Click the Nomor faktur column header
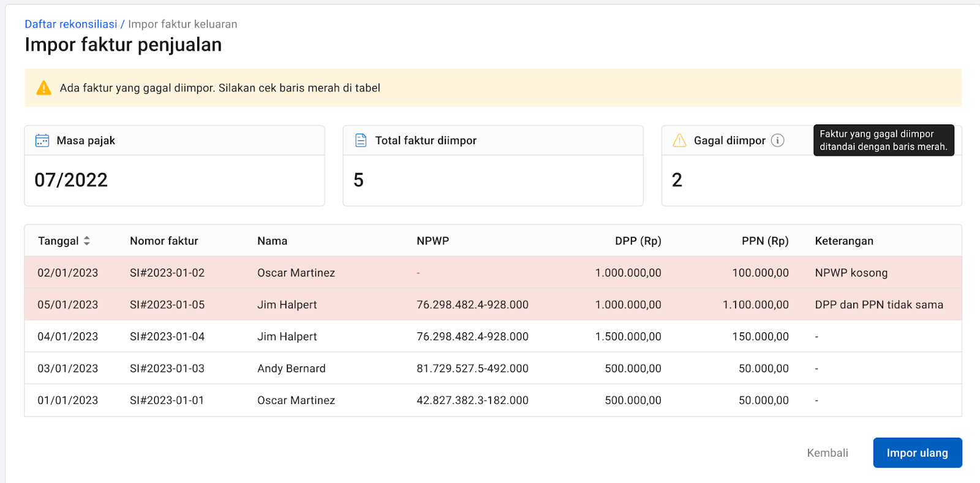 click(x=164, y=241)
